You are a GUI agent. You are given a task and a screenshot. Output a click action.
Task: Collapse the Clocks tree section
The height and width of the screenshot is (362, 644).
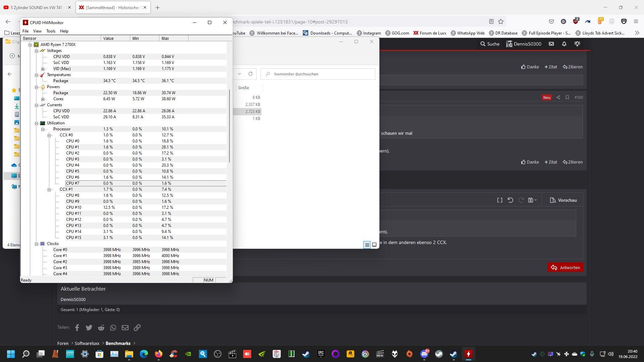36,244
